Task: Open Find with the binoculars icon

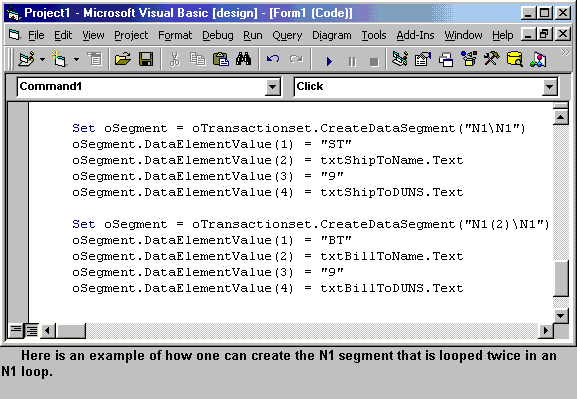Action: tap(244, 59)
